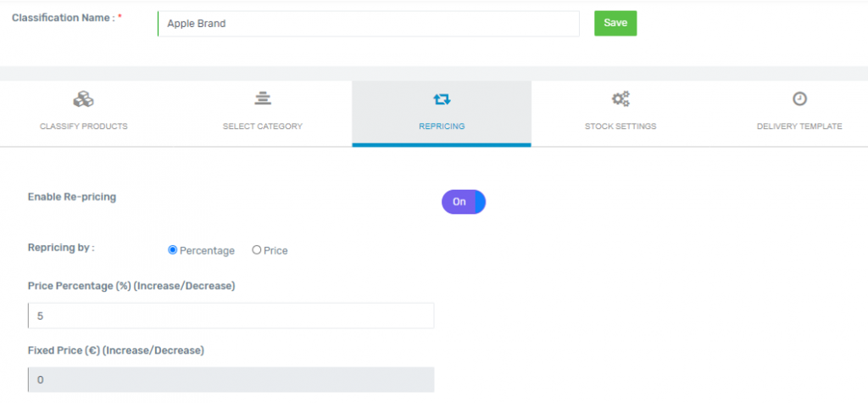Click the Select Category stacked-lines icon
Screen dimensions: 868x403
pos(263,99)
